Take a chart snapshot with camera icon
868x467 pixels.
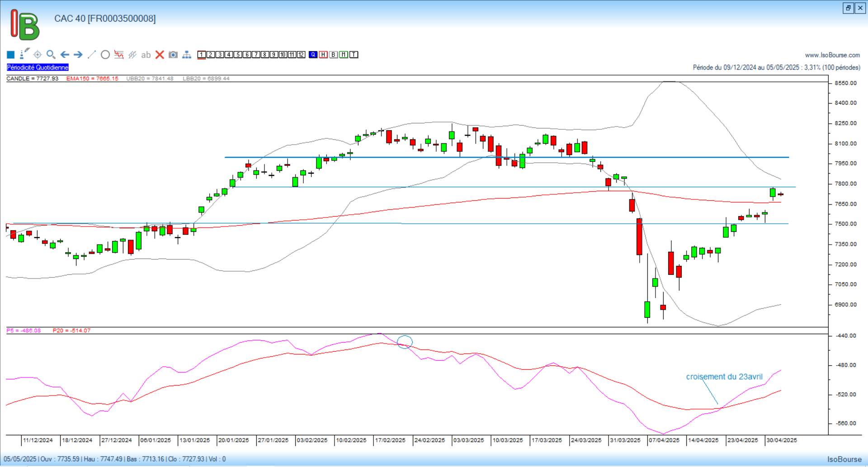click(173, 55)
